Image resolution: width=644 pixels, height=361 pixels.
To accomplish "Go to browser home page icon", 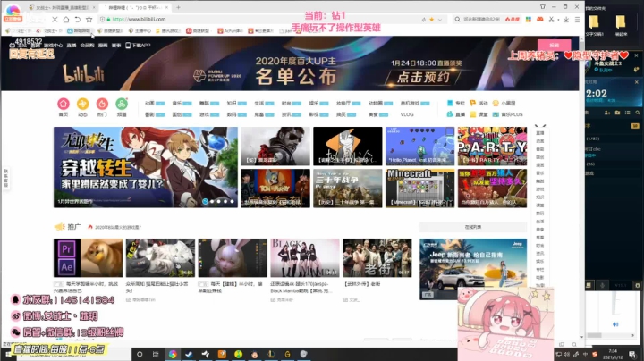I will [65, 20].
